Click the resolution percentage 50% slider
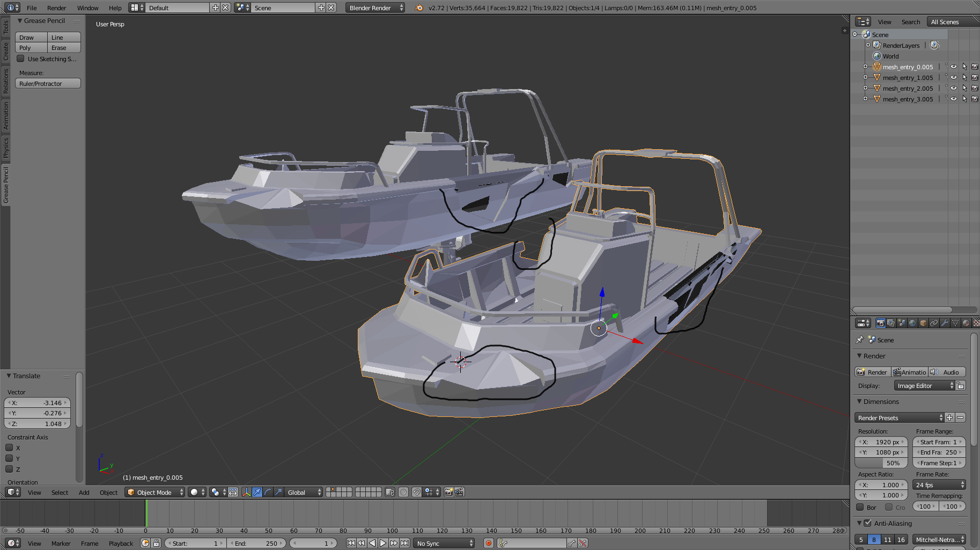This screenshot has width=980, height=550. [881, 463]
